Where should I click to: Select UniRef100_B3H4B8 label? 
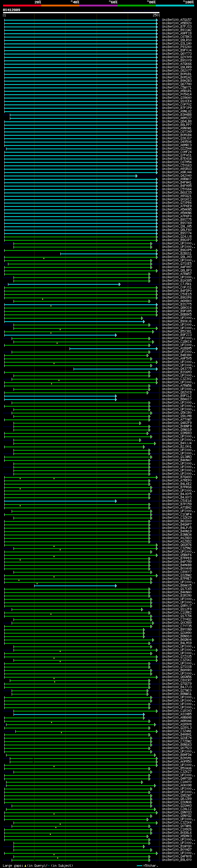pos(177,115)
